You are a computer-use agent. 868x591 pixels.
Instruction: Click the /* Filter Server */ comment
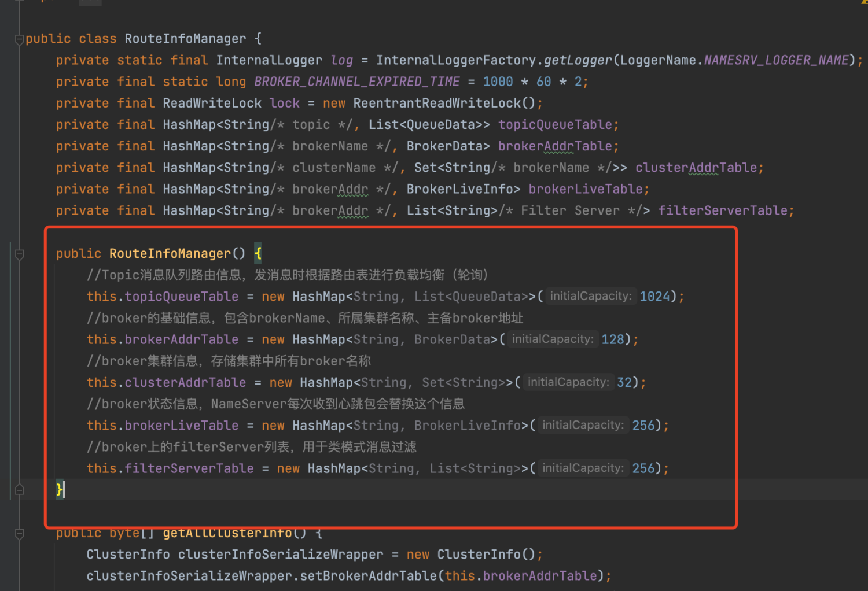click(574, 210)
